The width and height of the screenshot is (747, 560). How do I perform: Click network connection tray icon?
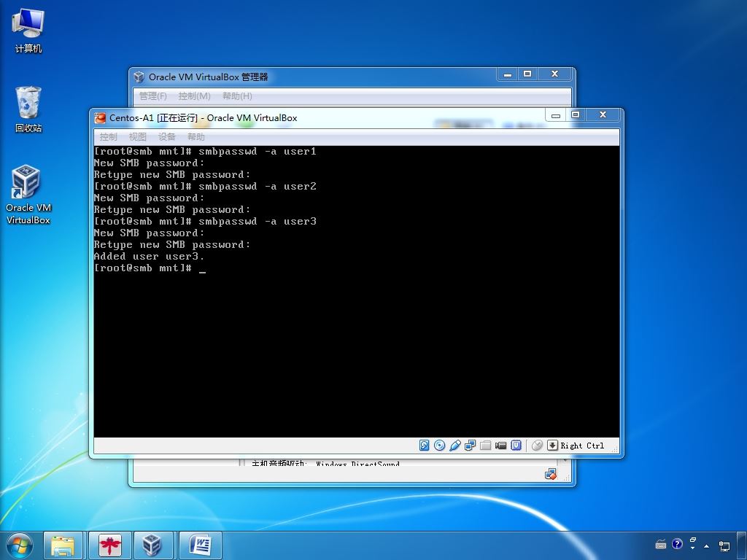click(x=724, y=546)
